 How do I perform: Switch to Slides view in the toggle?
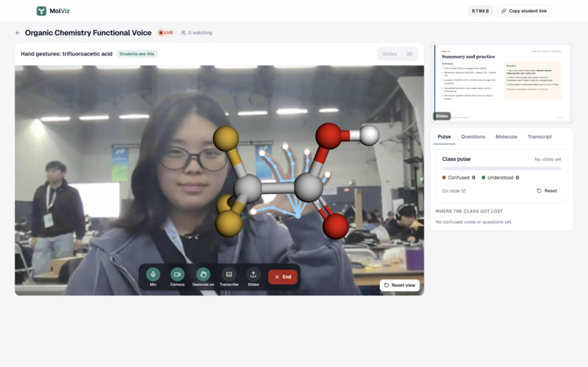[x=390, y=54]
